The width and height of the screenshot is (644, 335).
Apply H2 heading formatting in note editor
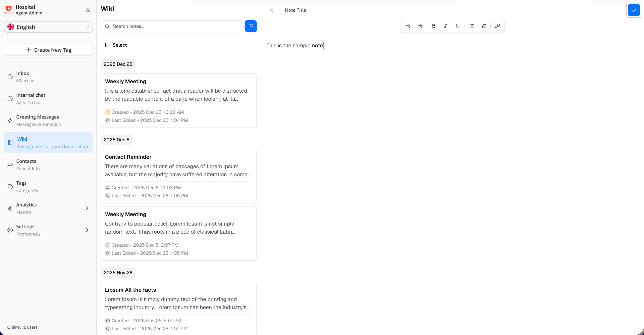(x=408, y=26)
